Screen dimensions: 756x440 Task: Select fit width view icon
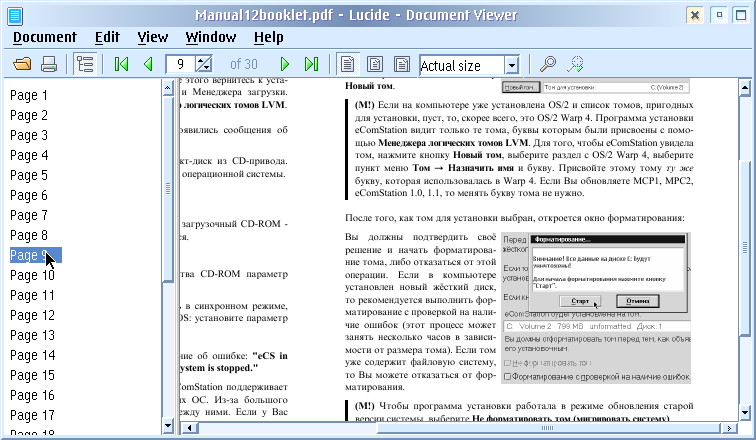coord(402,64)
